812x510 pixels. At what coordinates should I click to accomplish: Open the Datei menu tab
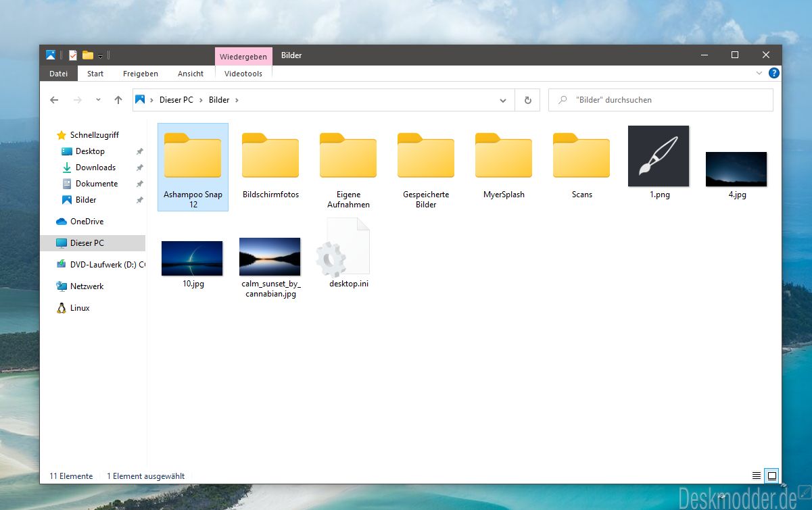coord(59,74)
